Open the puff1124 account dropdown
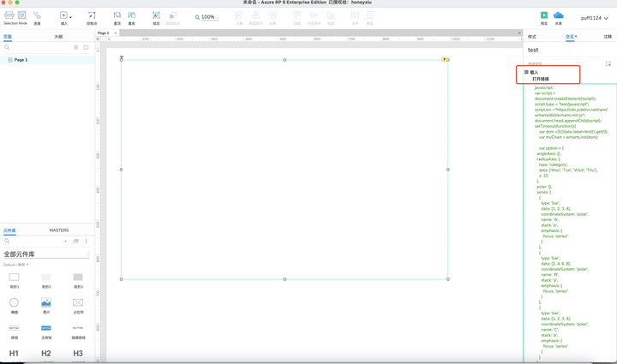617x364 pixels. point(594,18)
